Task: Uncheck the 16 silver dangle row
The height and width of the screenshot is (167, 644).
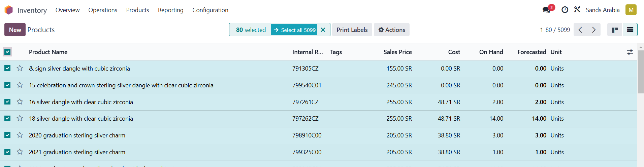Action: [7, 102]
